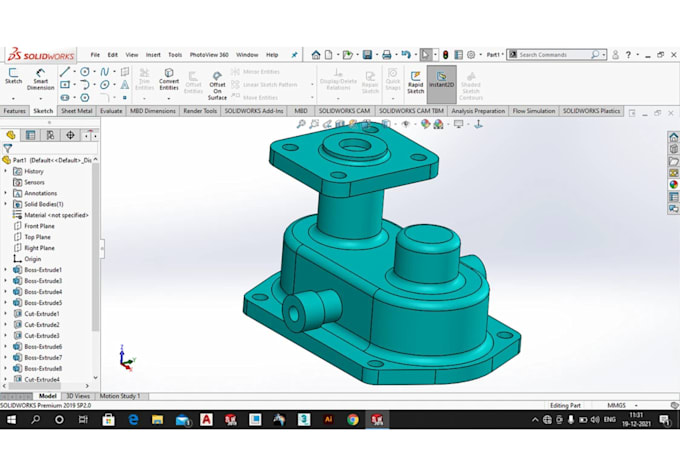Open the Smart Dimension dropdown arrow
This screenshot has width=680, height=468.
40,98
